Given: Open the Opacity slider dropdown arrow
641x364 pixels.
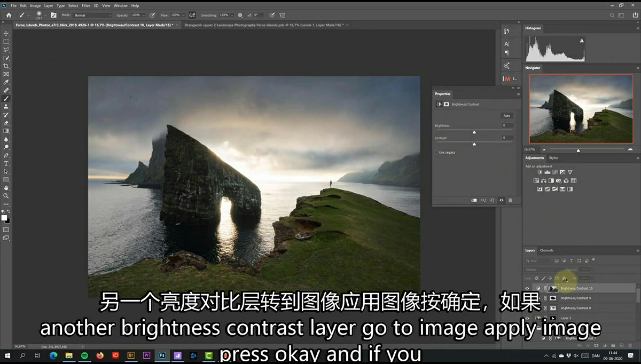Looking at the screenshot, I should pos(144,15).
